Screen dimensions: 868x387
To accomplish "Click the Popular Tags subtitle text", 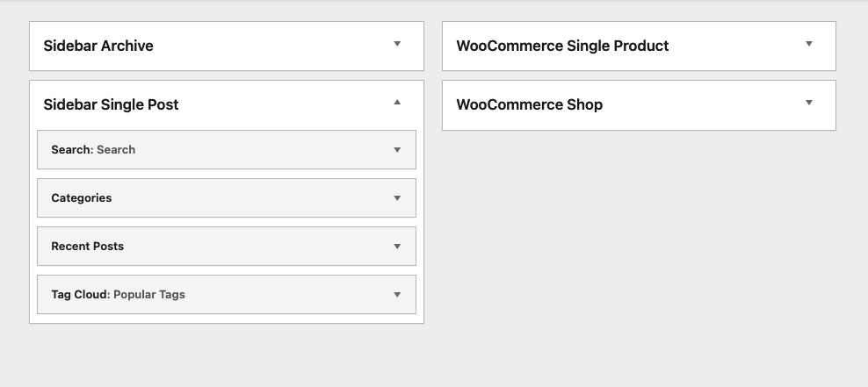I will 149,295.
